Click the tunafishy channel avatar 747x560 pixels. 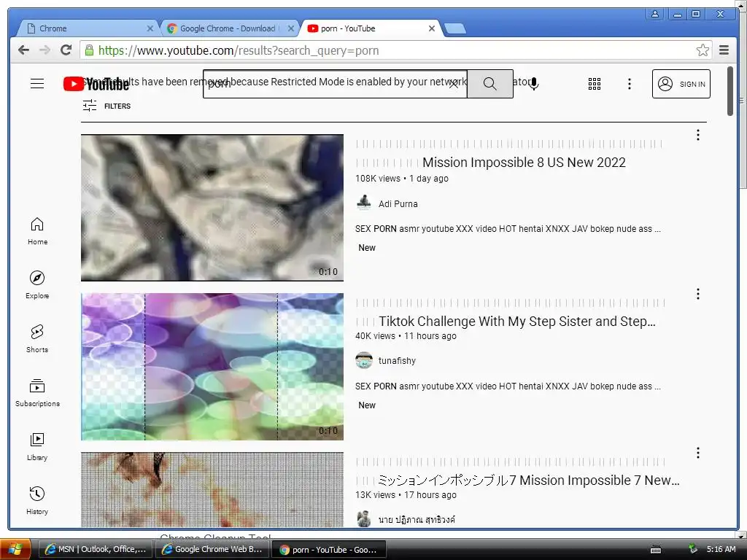(364, 360)
